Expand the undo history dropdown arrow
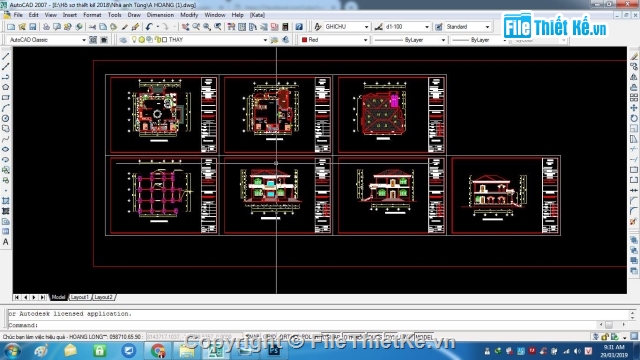Viewport: 640px width, 360px height. pyautogui.click(x=158, y=27)
